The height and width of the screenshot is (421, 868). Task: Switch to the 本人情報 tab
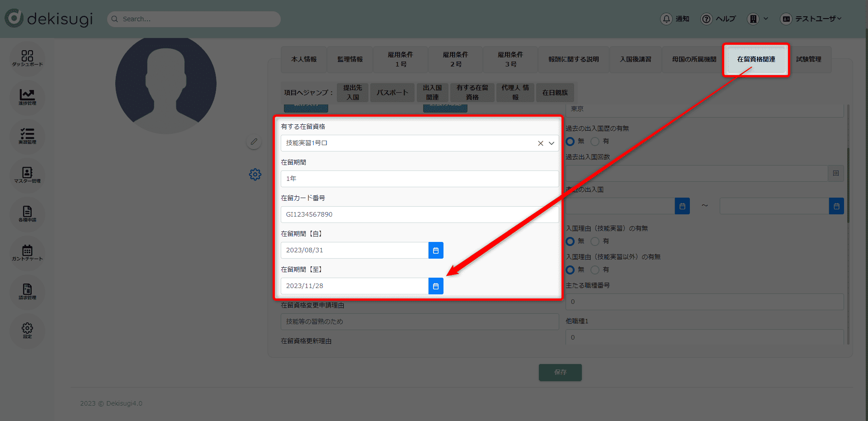tap(304, 59)
